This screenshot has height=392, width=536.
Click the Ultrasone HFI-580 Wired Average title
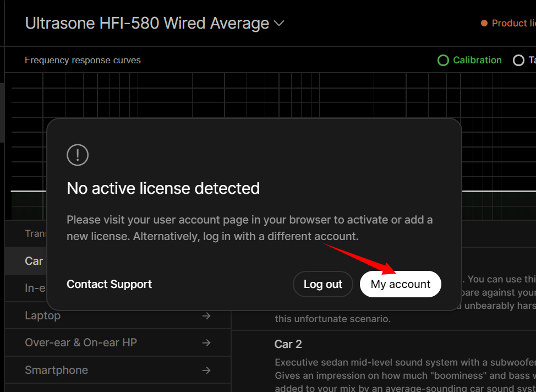[x=147, y=24]
